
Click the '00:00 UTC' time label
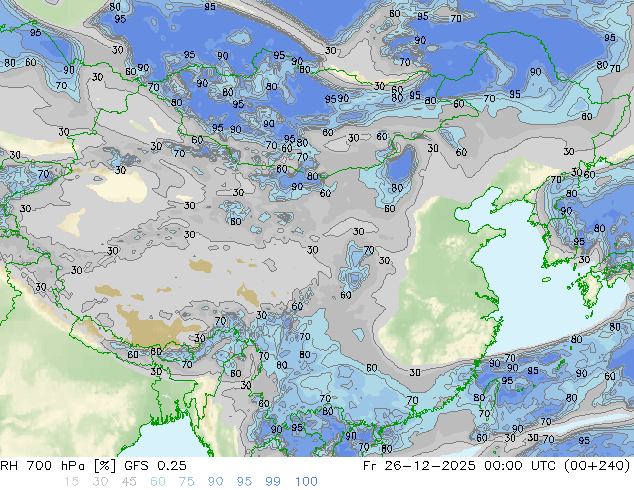(522, 466)
